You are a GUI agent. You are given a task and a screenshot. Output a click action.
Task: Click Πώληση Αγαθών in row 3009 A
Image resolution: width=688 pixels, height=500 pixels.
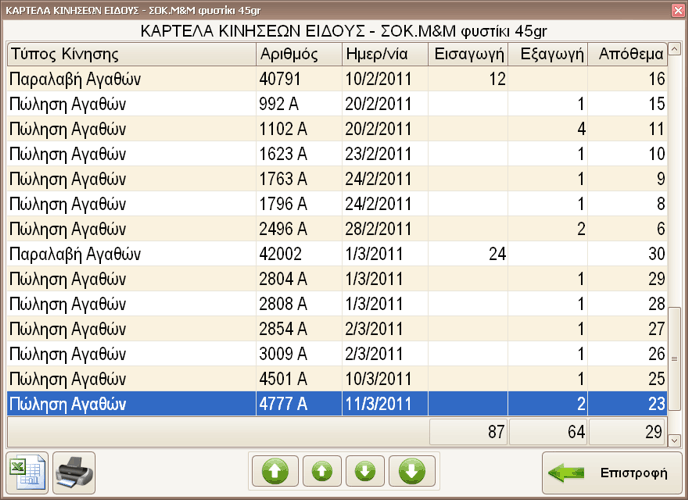[68, 354]
